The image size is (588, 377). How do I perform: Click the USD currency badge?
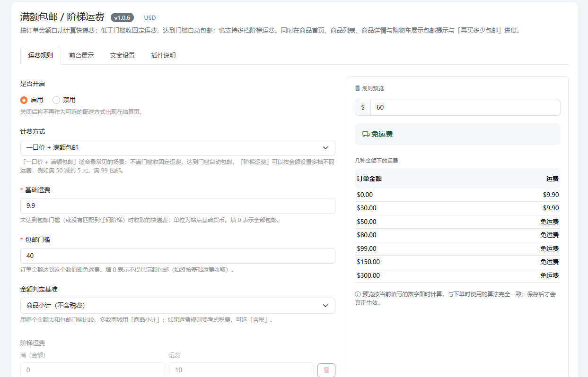click(x=150, y=18)
